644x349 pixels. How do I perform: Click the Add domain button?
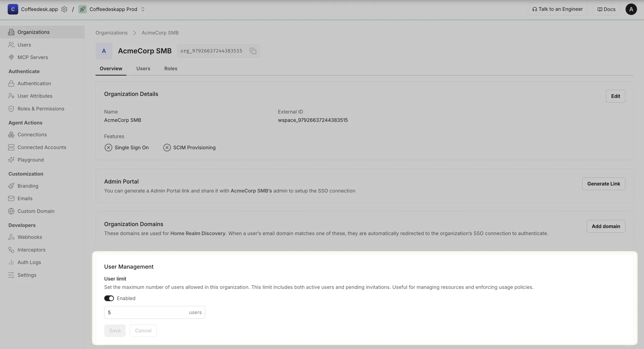point(605,226)
